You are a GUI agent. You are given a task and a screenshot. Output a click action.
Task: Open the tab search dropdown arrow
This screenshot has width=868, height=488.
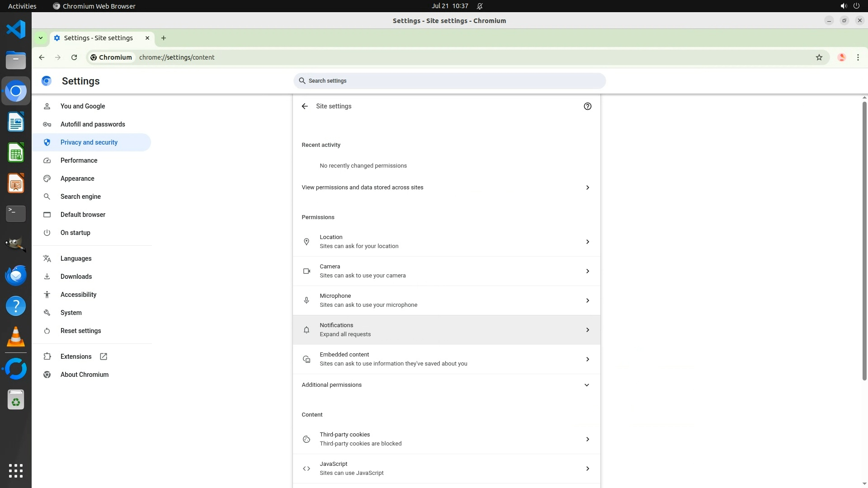(x=41, y=38)
